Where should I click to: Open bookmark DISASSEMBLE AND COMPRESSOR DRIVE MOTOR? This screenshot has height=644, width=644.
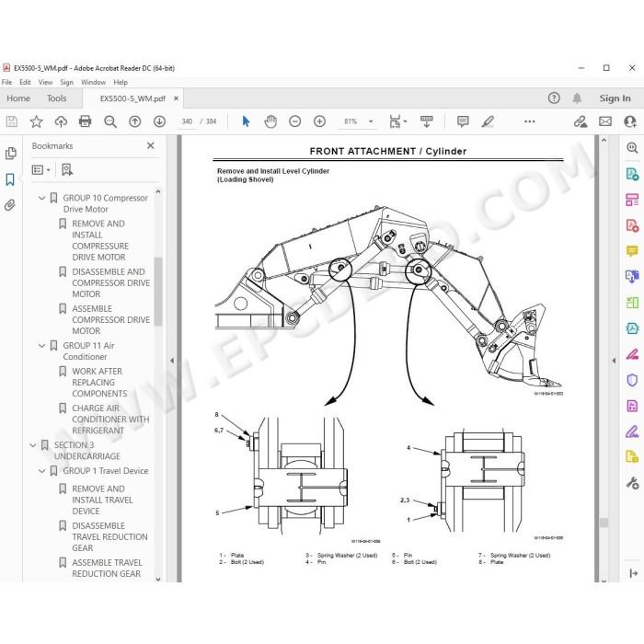pyautogui.click(x=111, y=283)
